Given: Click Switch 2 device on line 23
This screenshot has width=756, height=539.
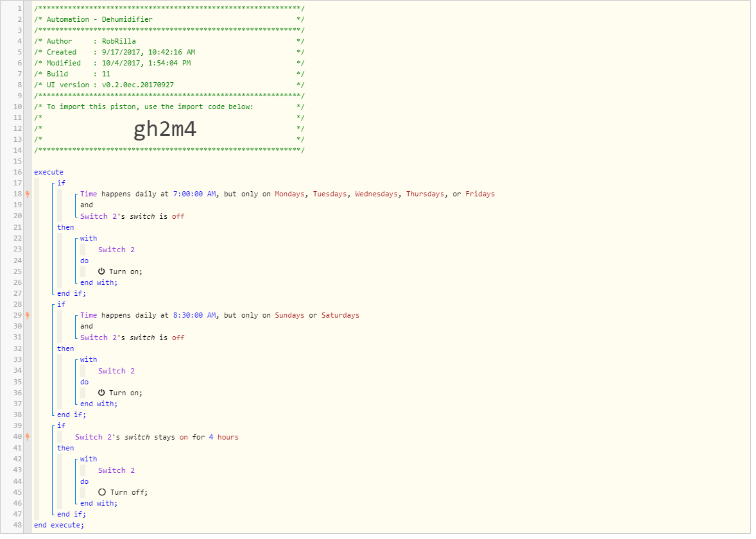Looking at the screenshot, I should point(117,250).
